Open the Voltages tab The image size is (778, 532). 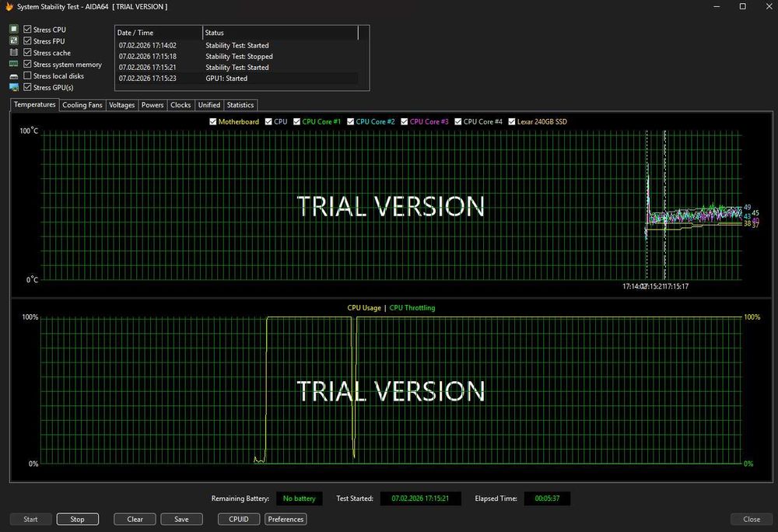pos(121,105)
